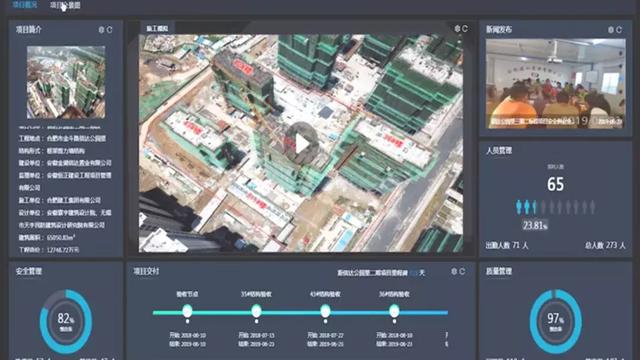Open settings gear of the construction video panel

[x=457, y=29]
